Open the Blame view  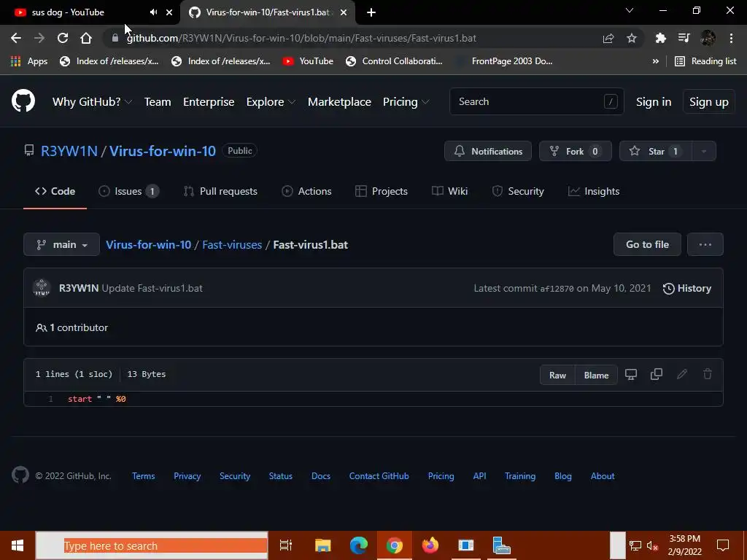tap(597, 375)
